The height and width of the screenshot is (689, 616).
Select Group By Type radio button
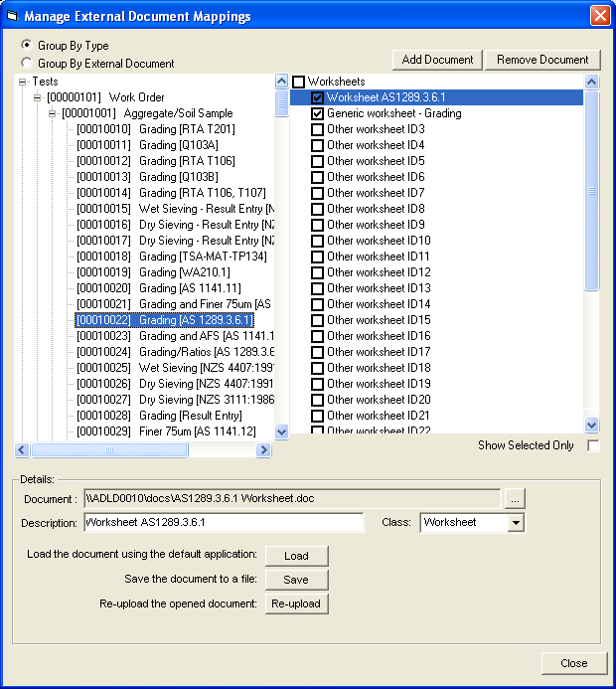point(27,46)
